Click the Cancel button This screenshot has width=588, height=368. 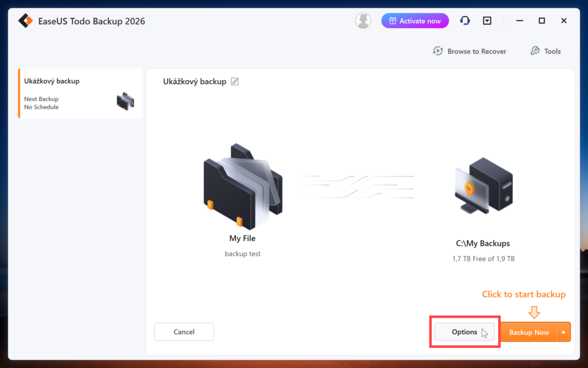click(x=184, y=332)
